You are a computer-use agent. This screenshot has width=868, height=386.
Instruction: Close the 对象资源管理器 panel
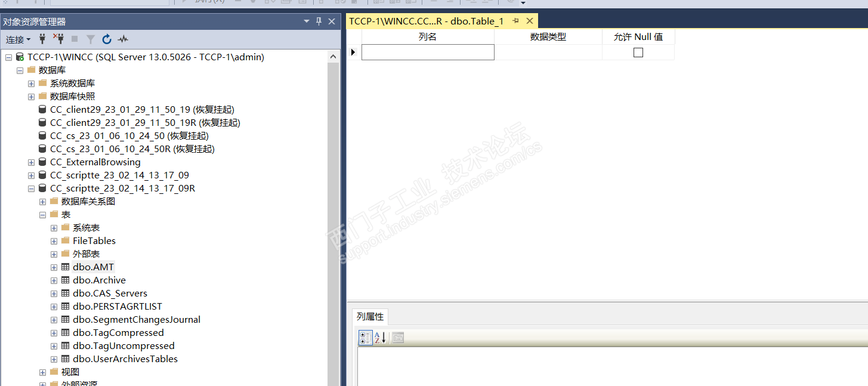point(332,21)
